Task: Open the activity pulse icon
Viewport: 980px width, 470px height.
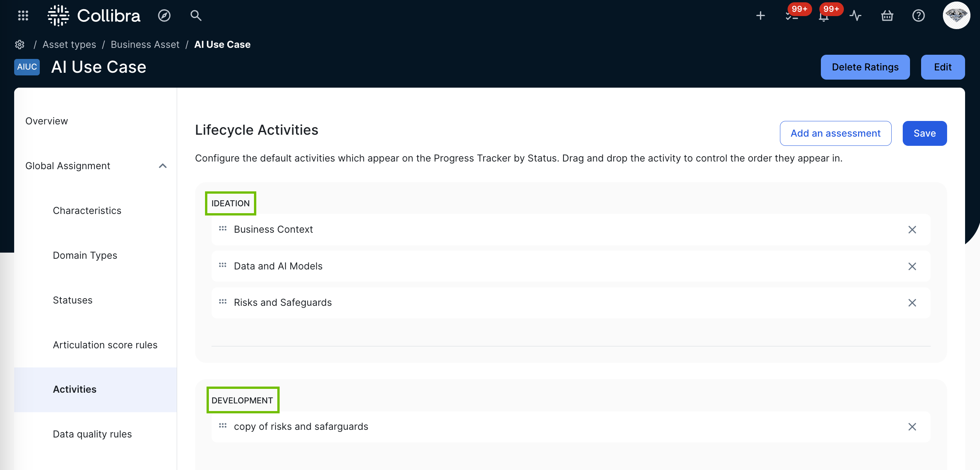Action: tap(855, 16)
